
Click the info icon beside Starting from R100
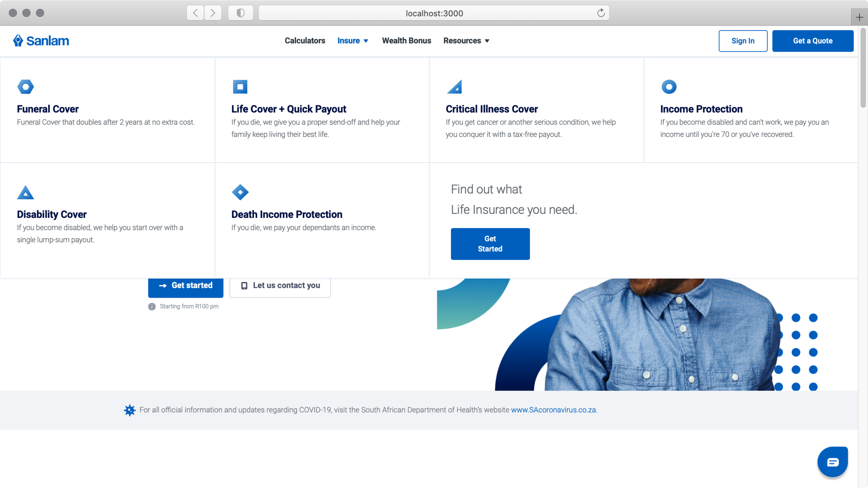click(x=152, y=307)
